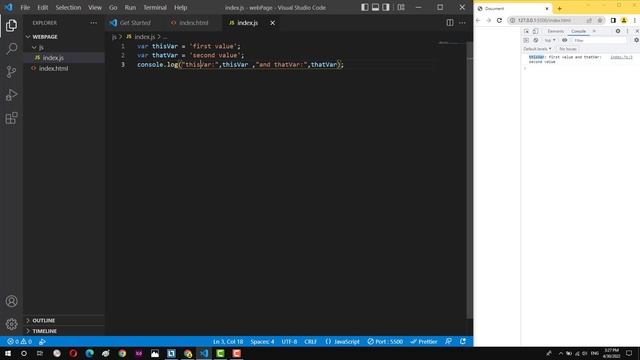Click Prettier in status bar

[424, 342]
